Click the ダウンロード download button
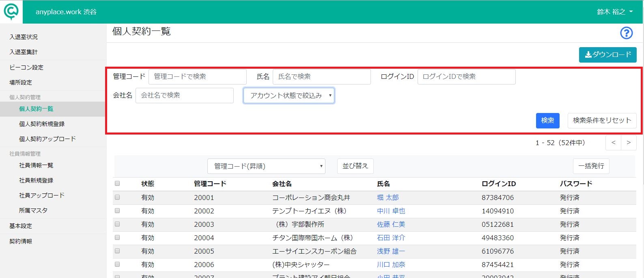The height and width of the screenshot is (278, 644). [x=607, y=54]
